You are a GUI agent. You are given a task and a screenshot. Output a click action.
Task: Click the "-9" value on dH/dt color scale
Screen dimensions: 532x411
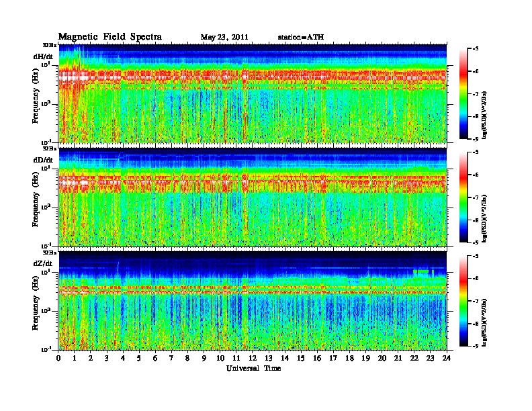point(476,139)
